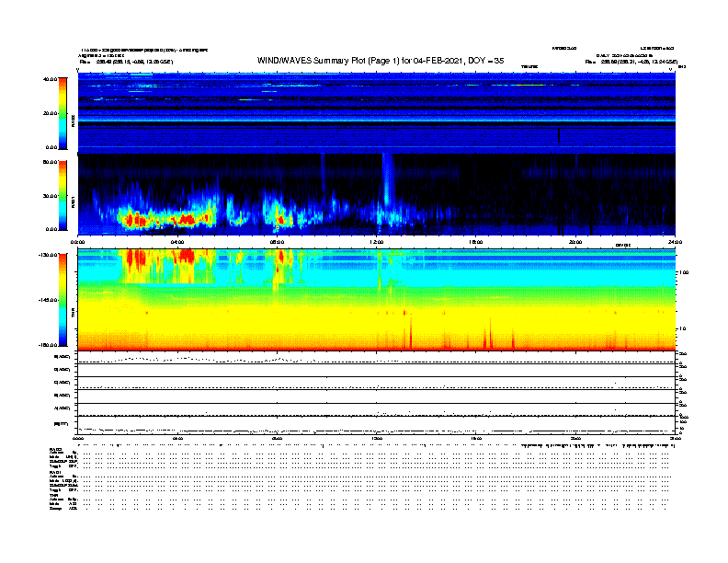
Task: Click the 10 label on TNR frequency axis
Action: pyautogui.click(x=682, y=329)
